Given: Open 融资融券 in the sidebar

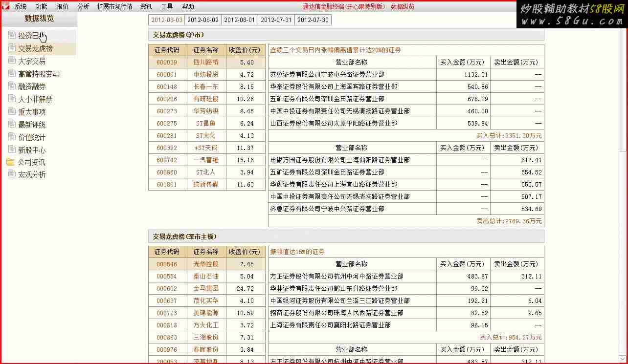Looking at the screenshot, I should click(x=32, y=86).
